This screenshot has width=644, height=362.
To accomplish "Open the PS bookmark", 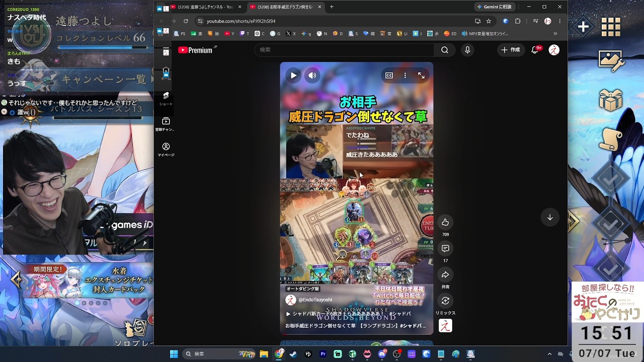I will pyautogui.click(x=180, y=34).
